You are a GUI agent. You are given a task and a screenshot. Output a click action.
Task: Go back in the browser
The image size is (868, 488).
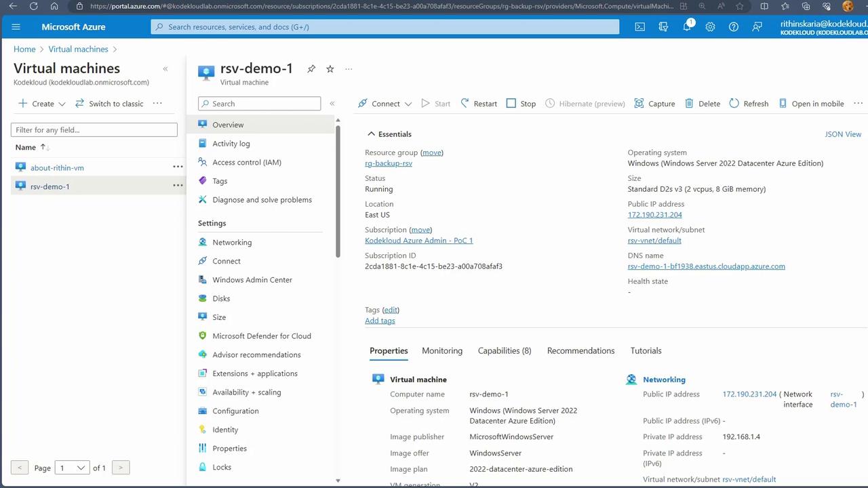(13, 6)
